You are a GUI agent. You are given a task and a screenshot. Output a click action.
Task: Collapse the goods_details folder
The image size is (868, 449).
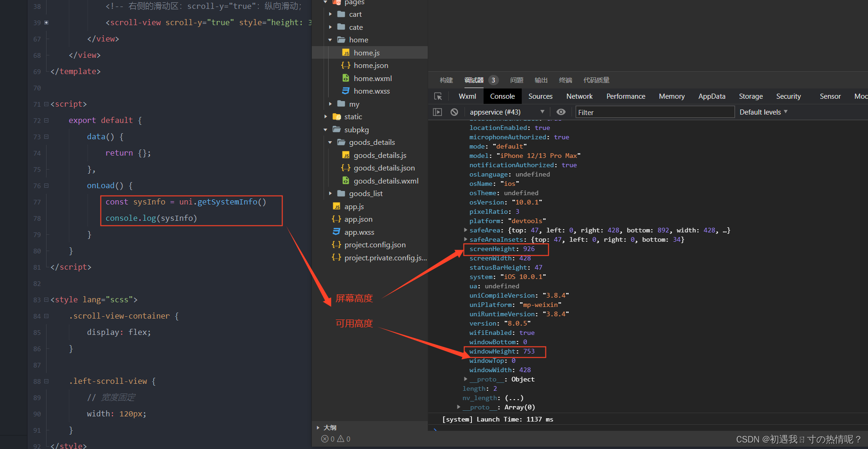330,143
